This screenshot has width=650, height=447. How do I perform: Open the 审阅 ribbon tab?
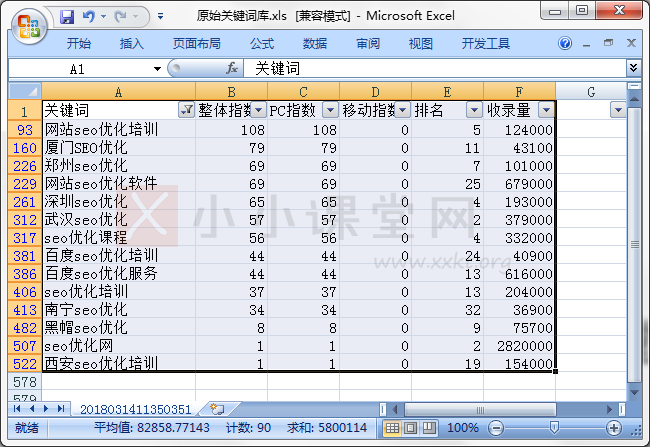pos(368,43)
